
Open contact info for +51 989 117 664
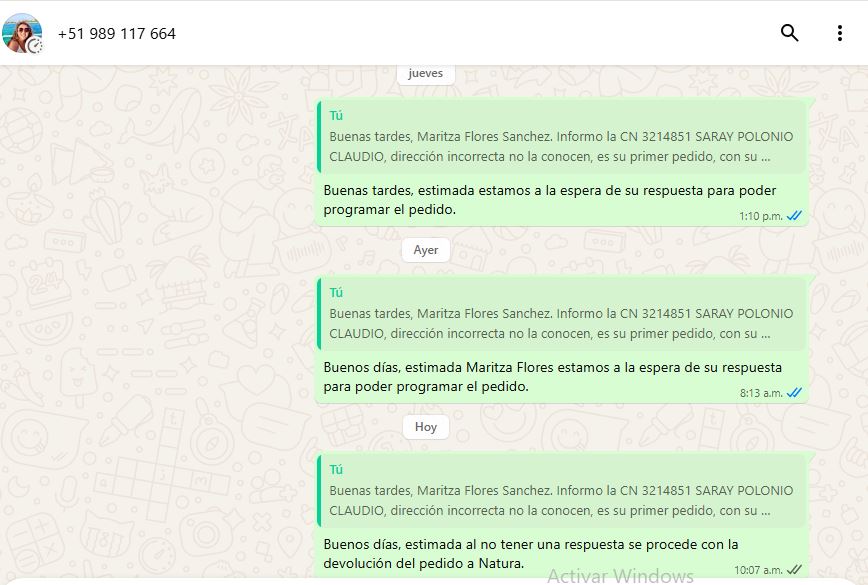[117, 34]
